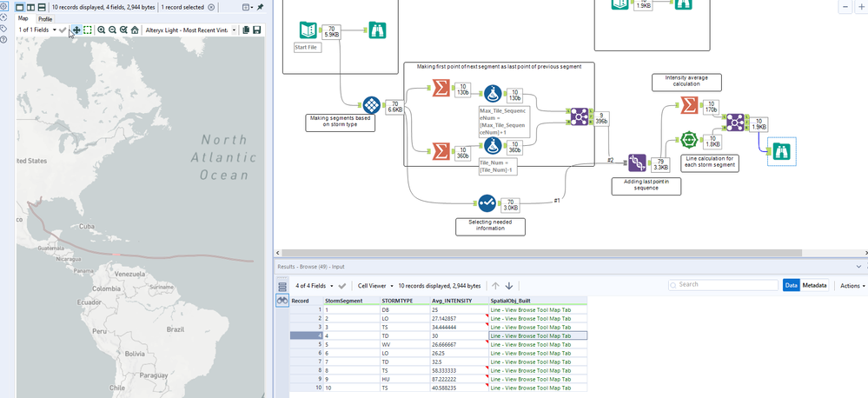The height and width of the screenshot is (398, 868).
Task: Switch to the Map tab
Action: [23, 18]
